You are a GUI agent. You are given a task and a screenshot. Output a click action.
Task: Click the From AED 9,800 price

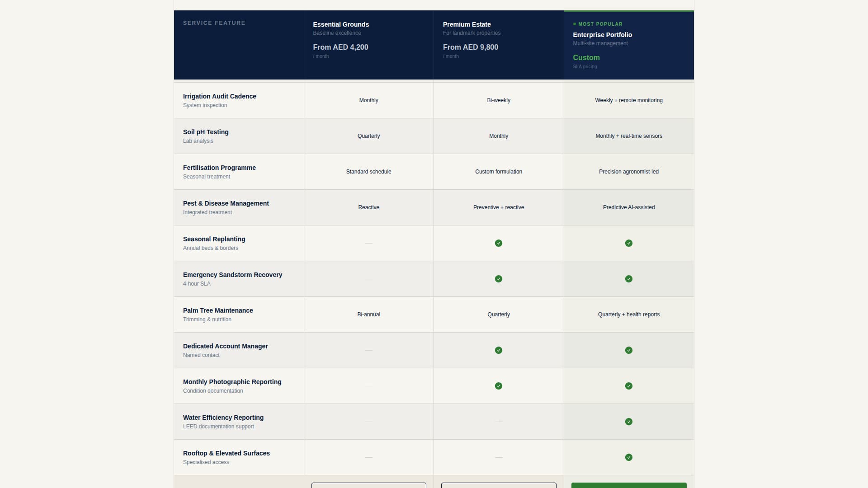[x=470, y=47]
